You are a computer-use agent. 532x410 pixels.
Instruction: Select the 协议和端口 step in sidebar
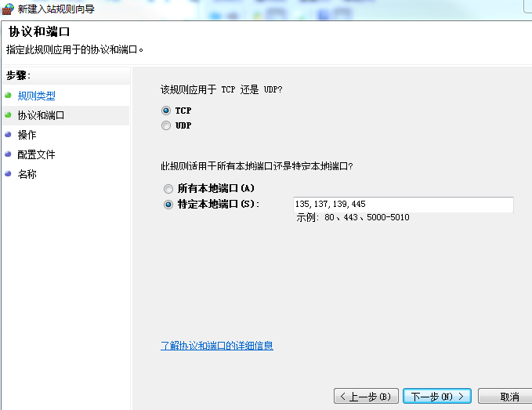pos(41,115)
